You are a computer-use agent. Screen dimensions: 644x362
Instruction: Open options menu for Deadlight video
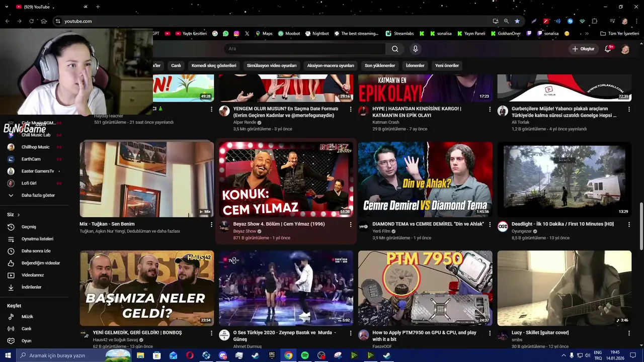coord(629,224)
